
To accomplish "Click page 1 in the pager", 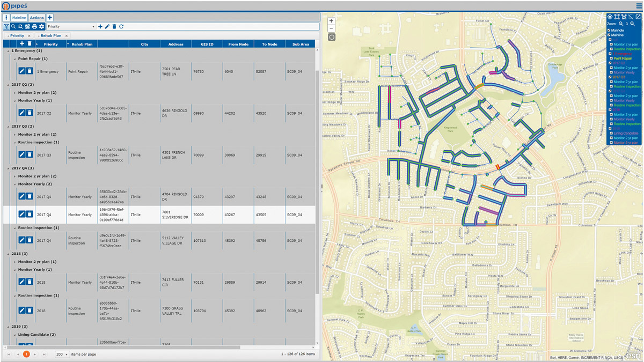I will (26, 354).
